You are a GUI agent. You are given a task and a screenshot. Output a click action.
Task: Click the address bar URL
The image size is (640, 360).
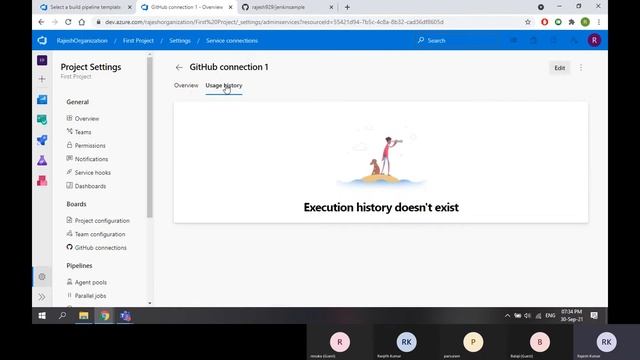(x=274, y=22)
